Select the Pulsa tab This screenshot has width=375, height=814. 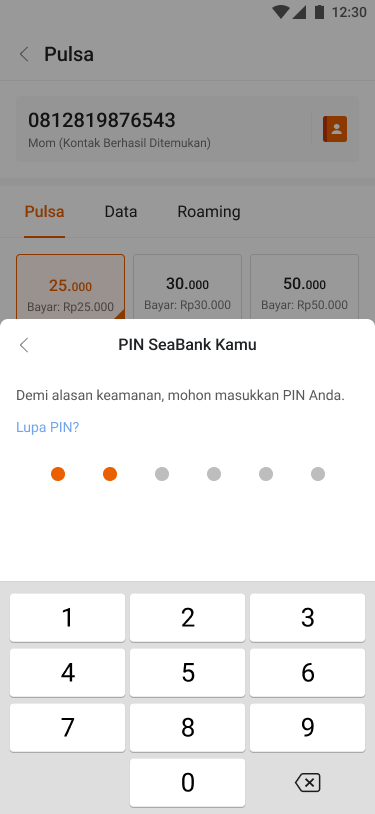tap(45, 212)
